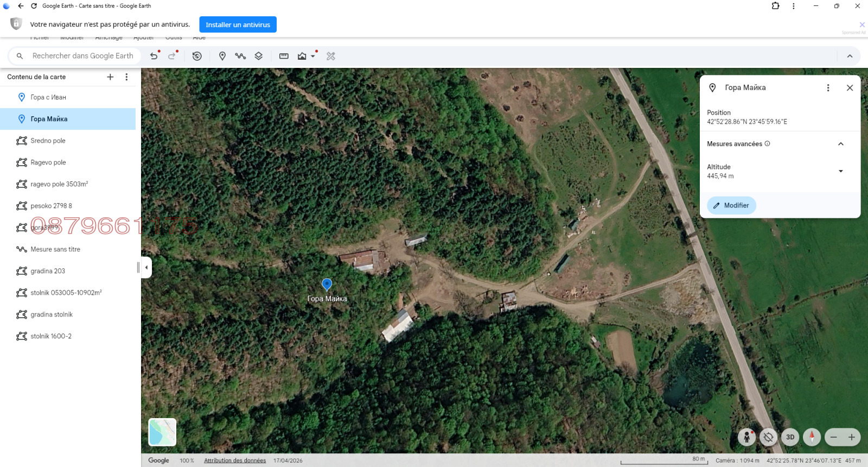Click the position coordinates 42°52'28.86"N
868x467 pixels.
[747, 122]
